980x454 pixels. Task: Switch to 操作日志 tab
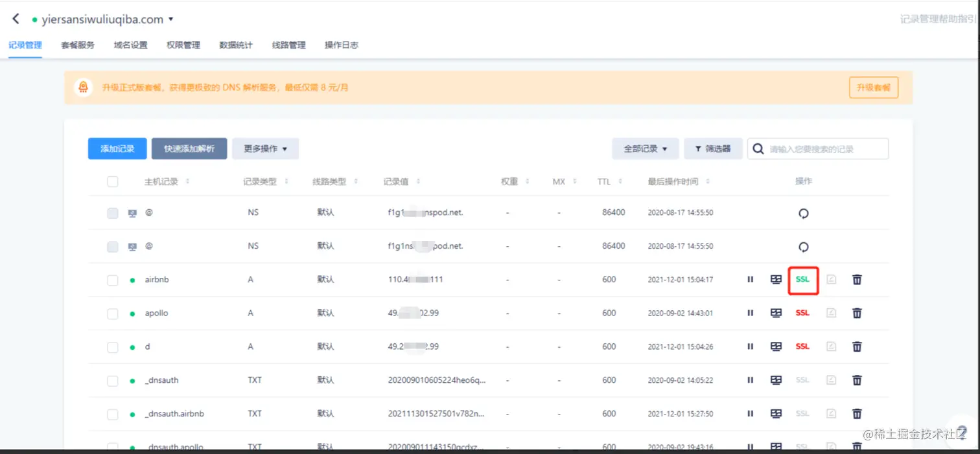(342, 45)
